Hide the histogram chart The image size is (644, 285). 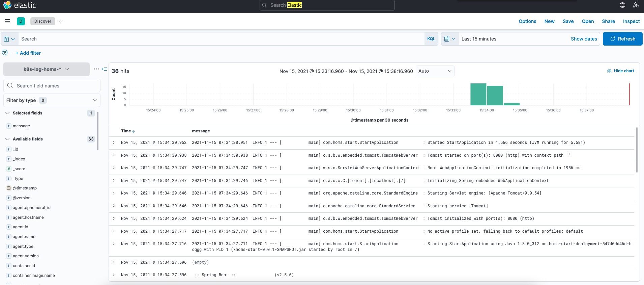coord(620,71)
